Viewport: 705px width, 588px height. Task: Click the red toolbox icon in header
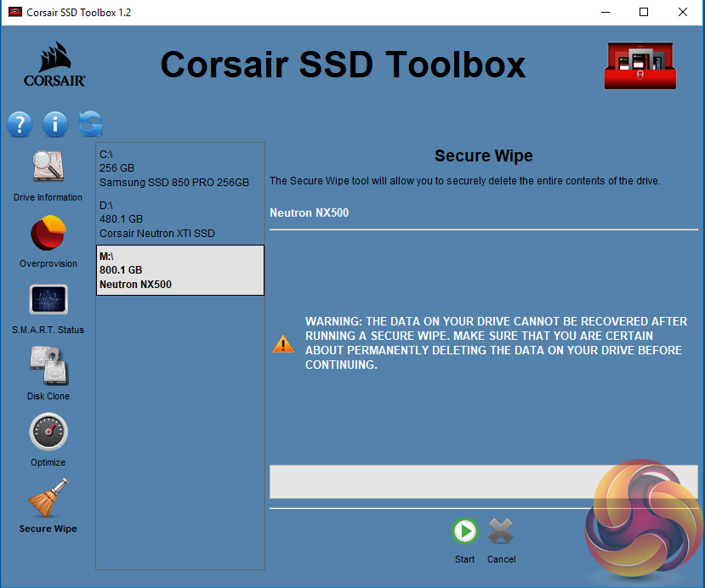point(644,65)
